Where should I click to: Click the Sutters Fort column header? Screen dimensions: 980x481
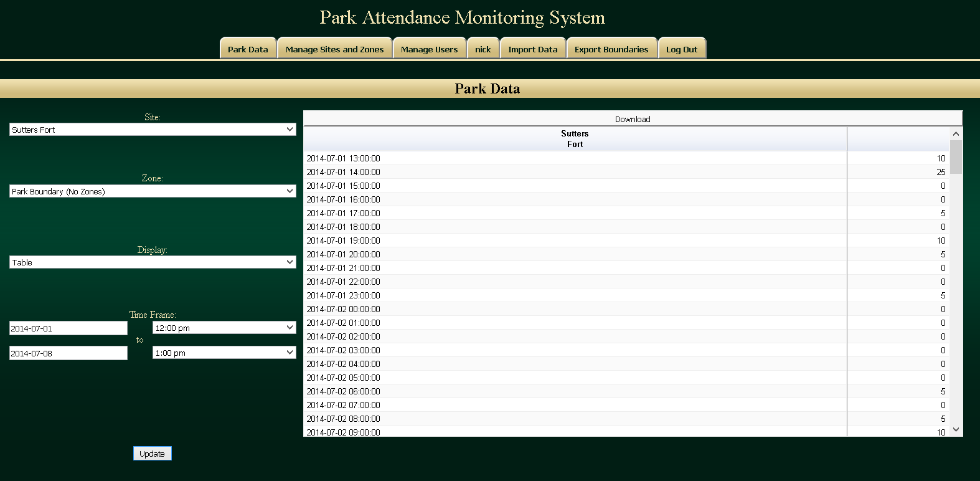(575, 139)
